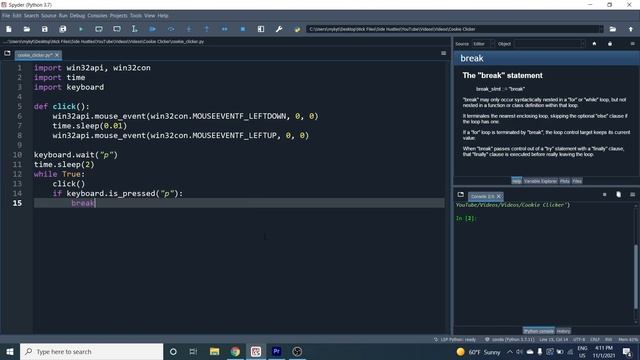Open the Consoles menu
The height and width of the screenshot is (360, 640).
pyautogui.click(x=97, y=16)
